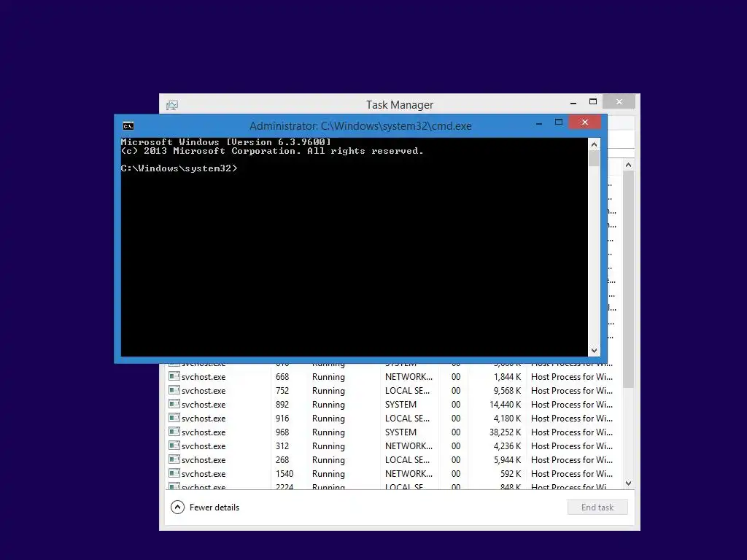Image resolution: width=747 pixels, height=560 pixels.
Task: Click memory value 5,944 K
Action: click(x=508, y=459)
